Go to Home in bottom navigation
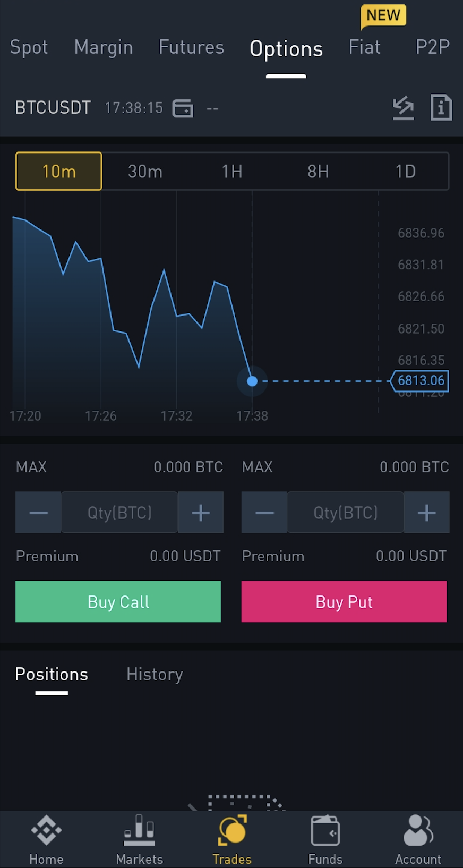 [x=46, y=840]
